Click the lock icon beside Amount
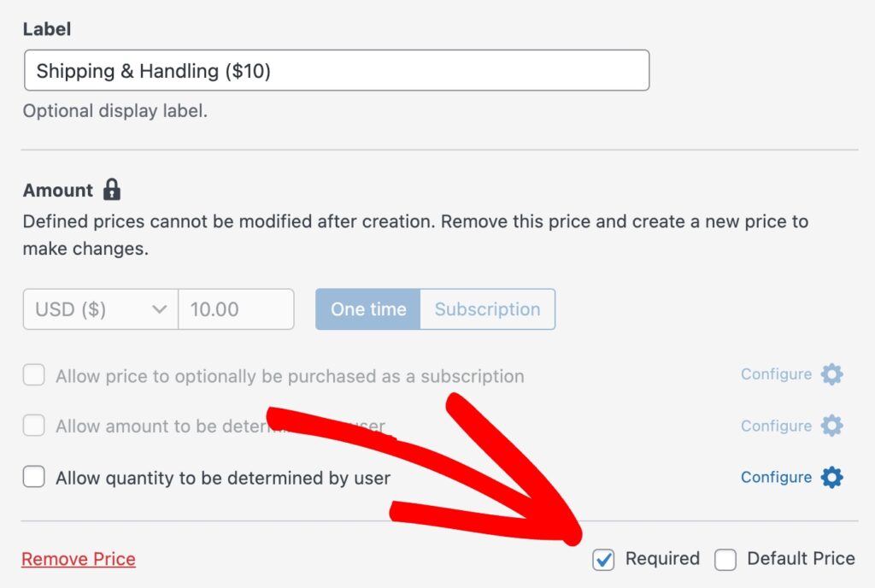This screenshot has width=875, height=588. 112,189
